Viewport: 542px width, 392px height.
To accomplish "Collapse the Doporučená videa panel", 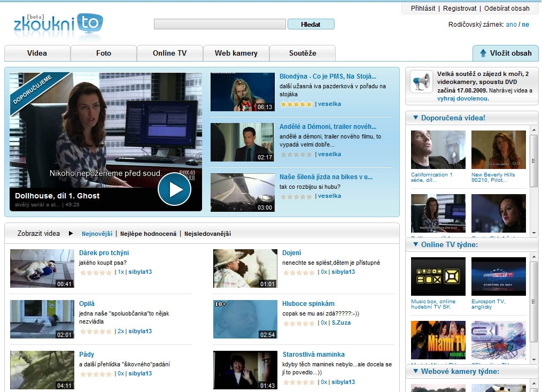I will click(414, 118).
